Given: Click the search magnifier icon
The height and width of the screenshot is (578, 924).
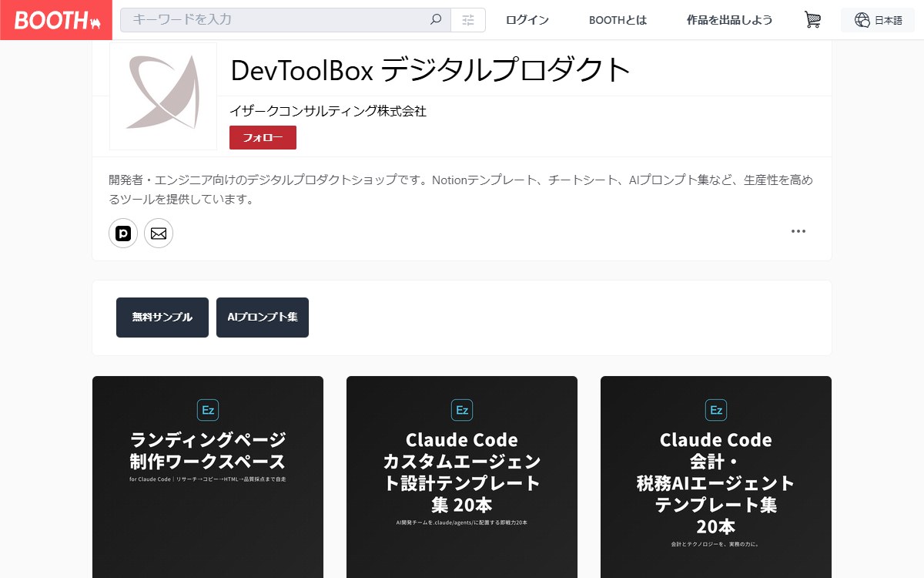Looking at the screenshot, I should click(436, 20).
